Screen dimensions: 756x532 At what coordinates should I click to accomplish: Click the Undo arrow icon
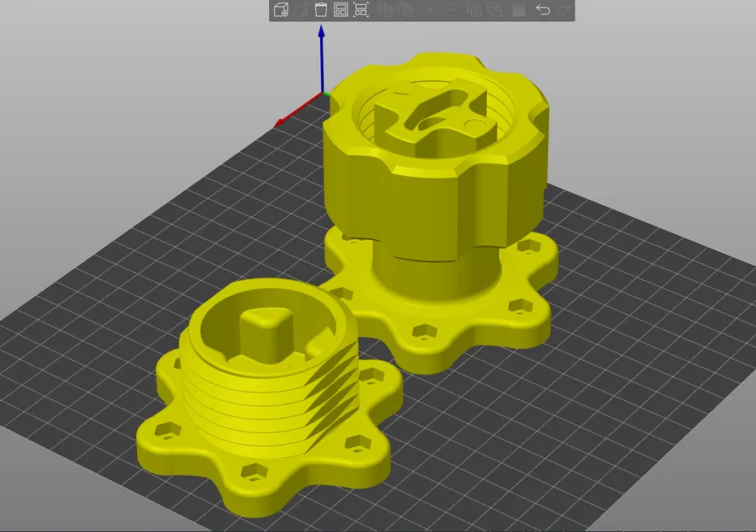(543, 9)
